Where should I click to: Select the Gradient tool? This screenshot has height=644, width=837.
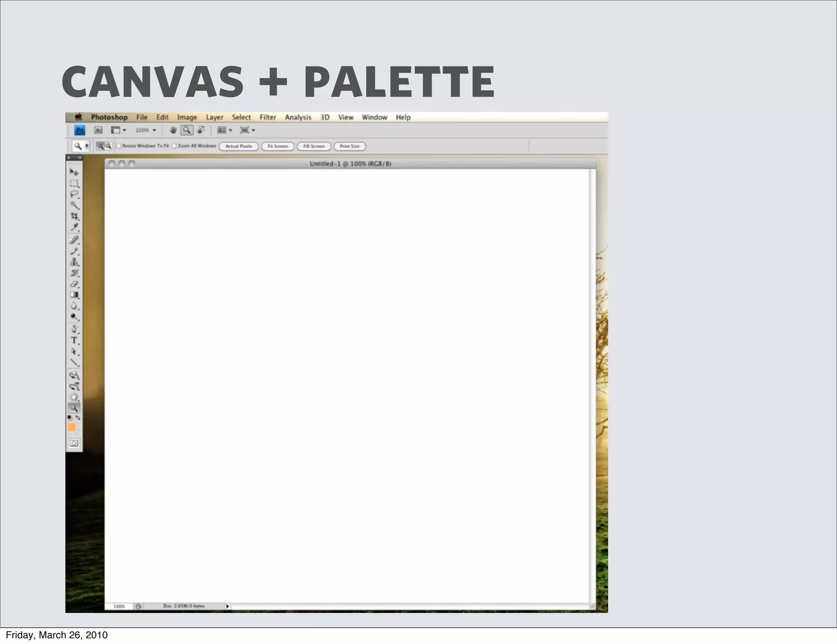(74, 295)
